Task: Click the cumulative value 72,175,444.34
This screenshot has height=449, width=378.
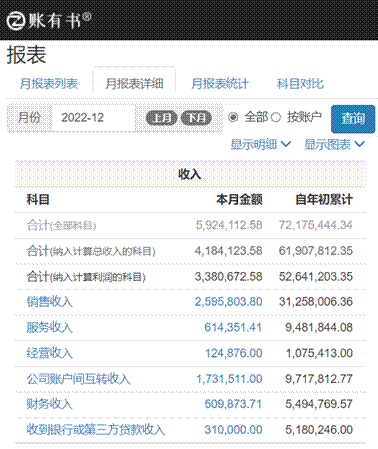Action: [x=316, y=225]
